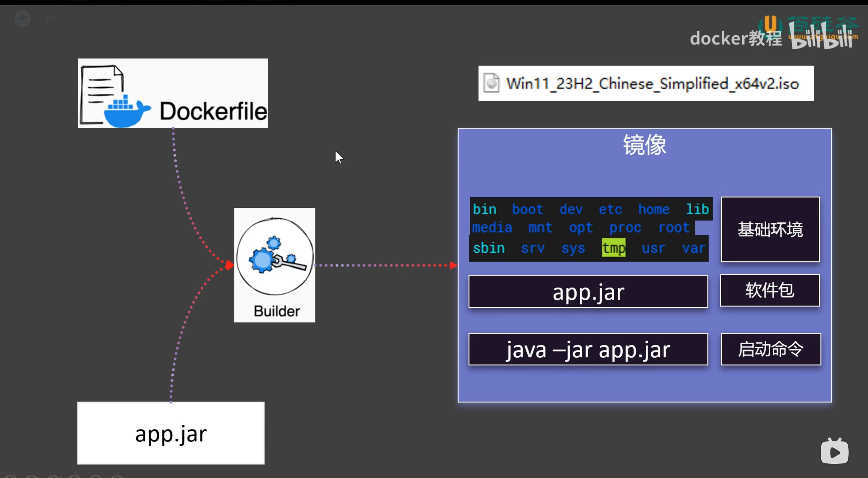Click the white app.jar box at bottom left
This screenshot has width=868, height=478.
pyautogui.click(x=171, y=433)
